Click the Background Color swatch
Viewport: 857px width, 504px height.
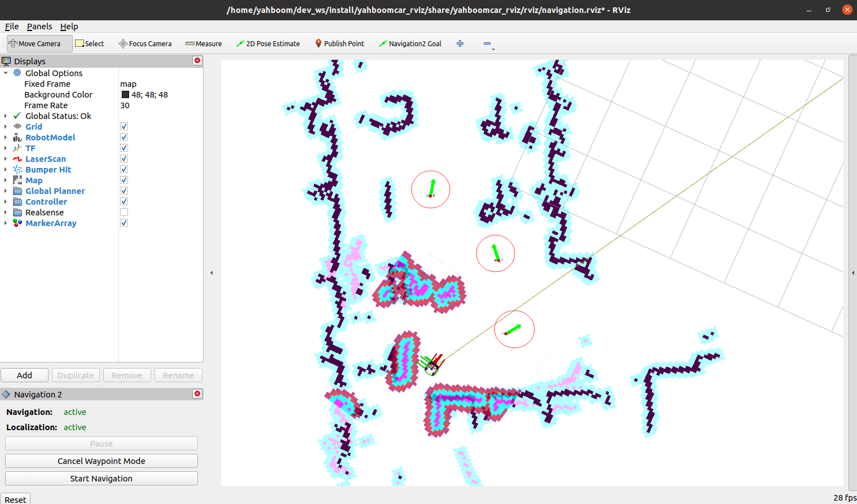(x=125, y=95)
